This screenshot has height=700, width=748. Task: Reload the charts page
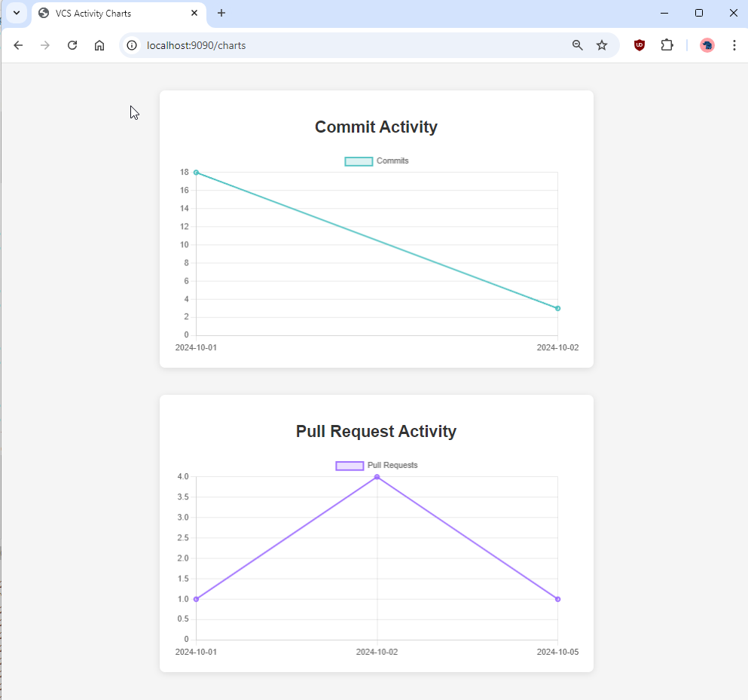pos(72,45)
